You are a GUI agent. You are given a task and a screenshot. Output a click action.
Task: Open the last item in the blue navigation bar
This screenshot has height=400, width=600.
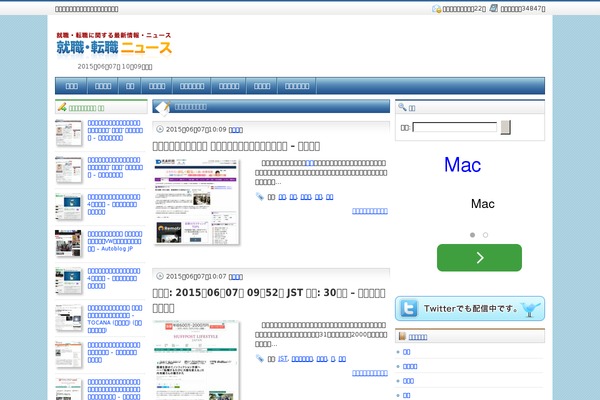pos(297,86)
